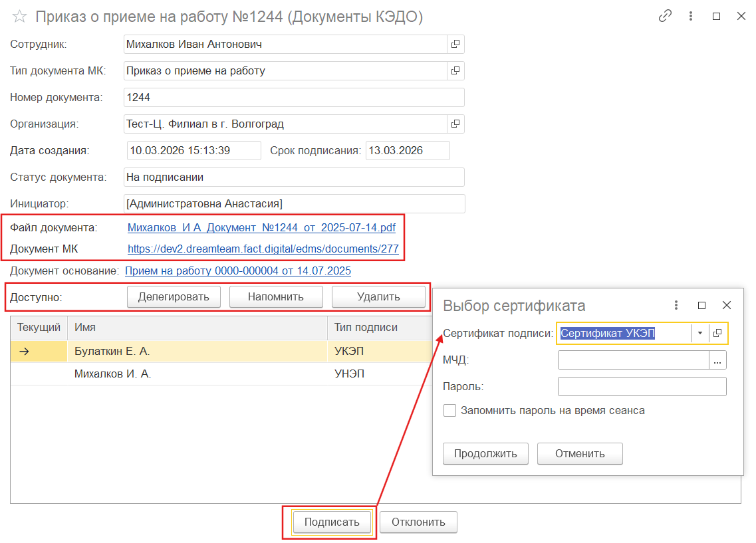Screen dimensions: 756x543
Task: Open selected certificate details icon
Action: [717, 334]
